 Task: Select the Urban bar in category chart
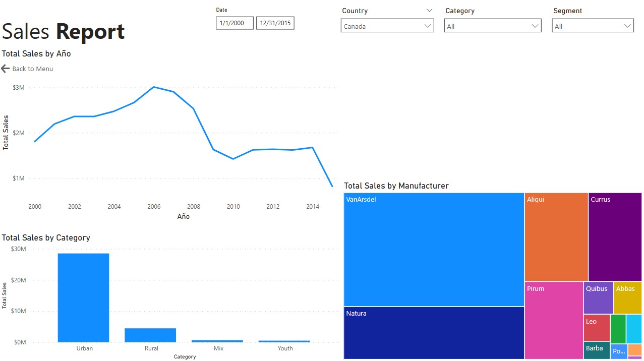click(83, 297)
